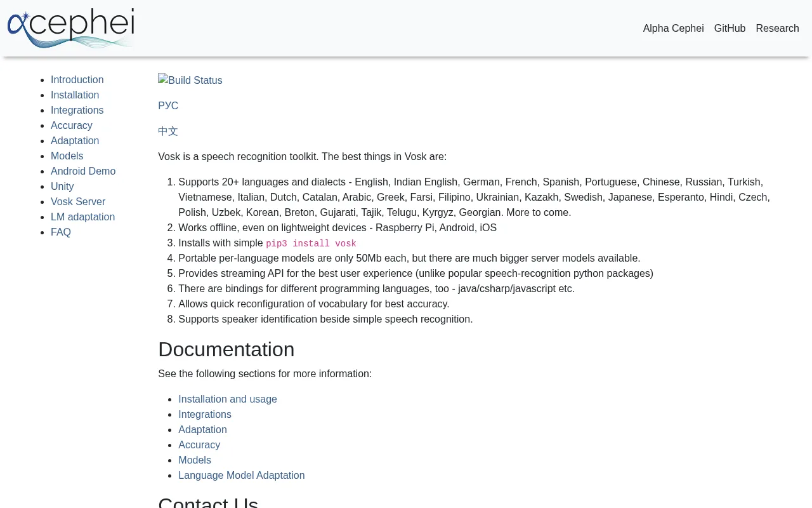
Task: Open Installation and usage documentation link
Action: tap(228, 399)
